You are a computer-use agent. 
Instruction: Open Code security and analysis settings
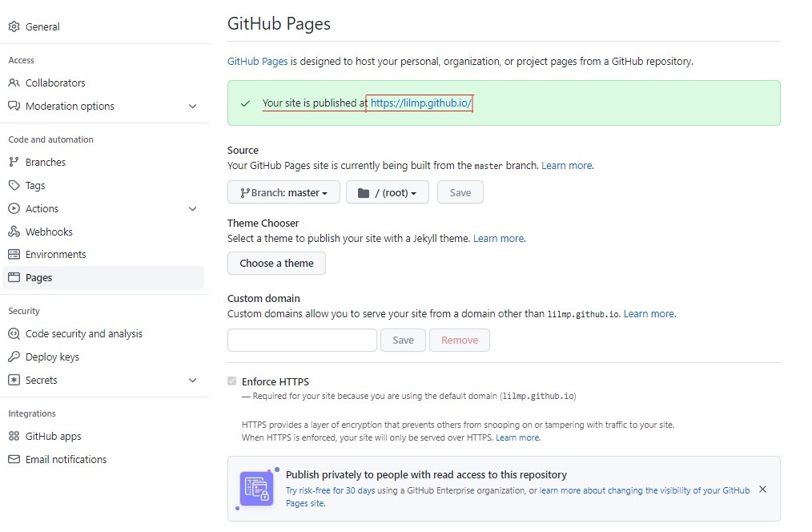(x=83, y=333)
